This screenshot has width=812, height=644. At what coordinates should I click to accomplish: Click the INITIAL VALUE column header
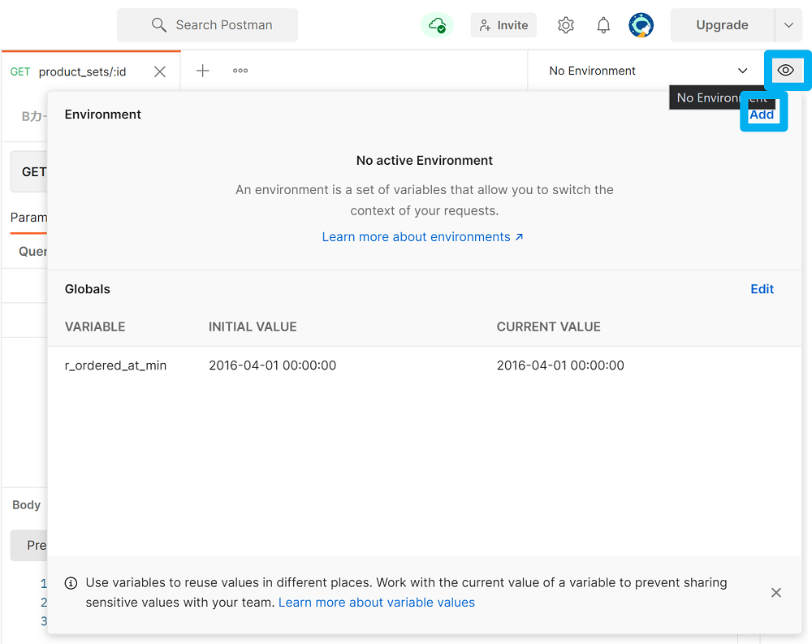point(253,327)
